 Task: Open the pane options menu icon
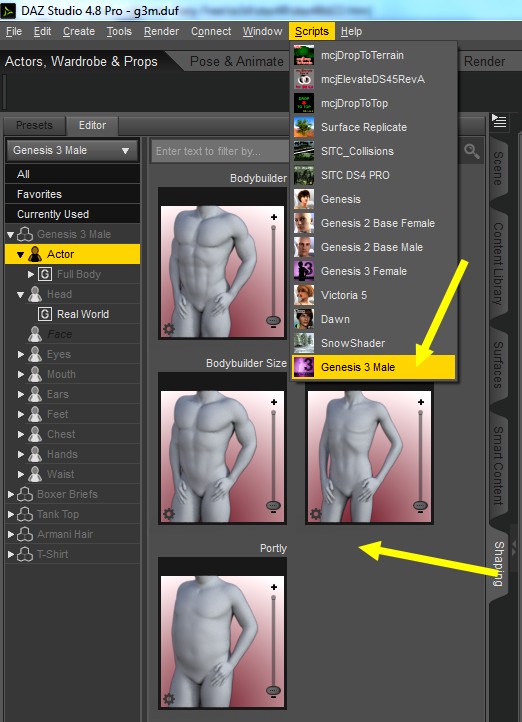click(x=499, y=122)
